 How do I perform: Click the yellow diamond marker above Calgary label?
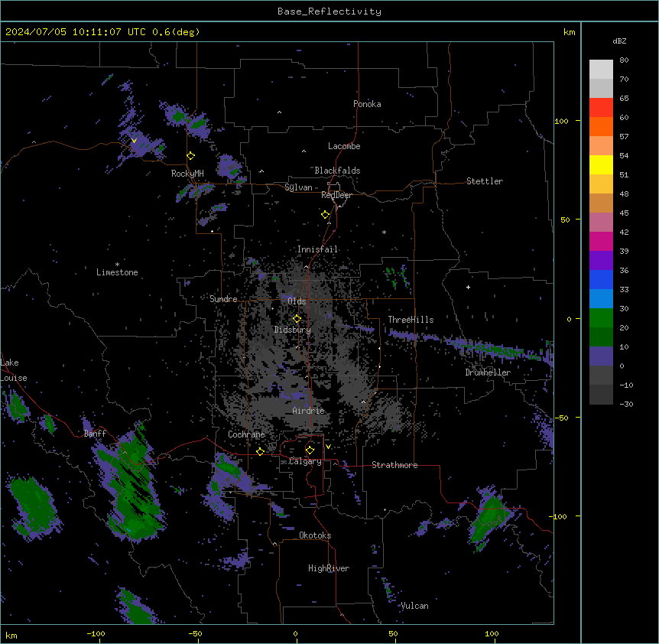pyautogui.click(x=310, y=450)
